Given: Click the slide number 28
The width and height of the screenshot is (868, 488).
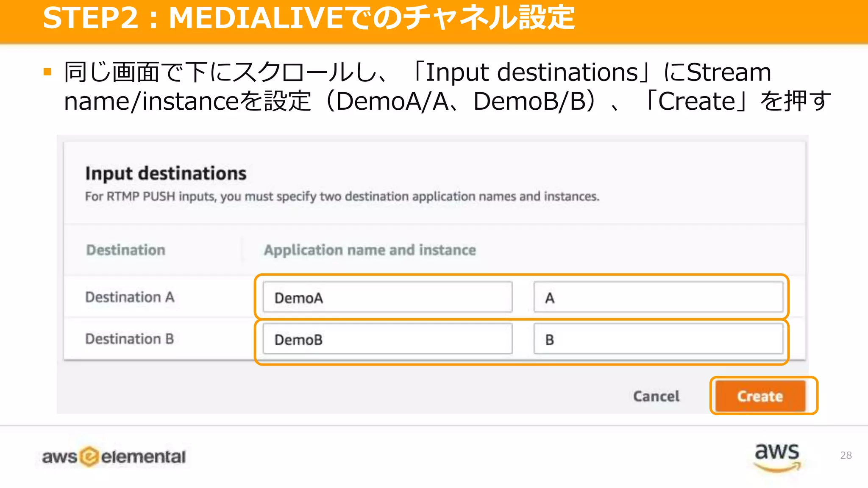Looking at the screenshot, I should 846,455.
